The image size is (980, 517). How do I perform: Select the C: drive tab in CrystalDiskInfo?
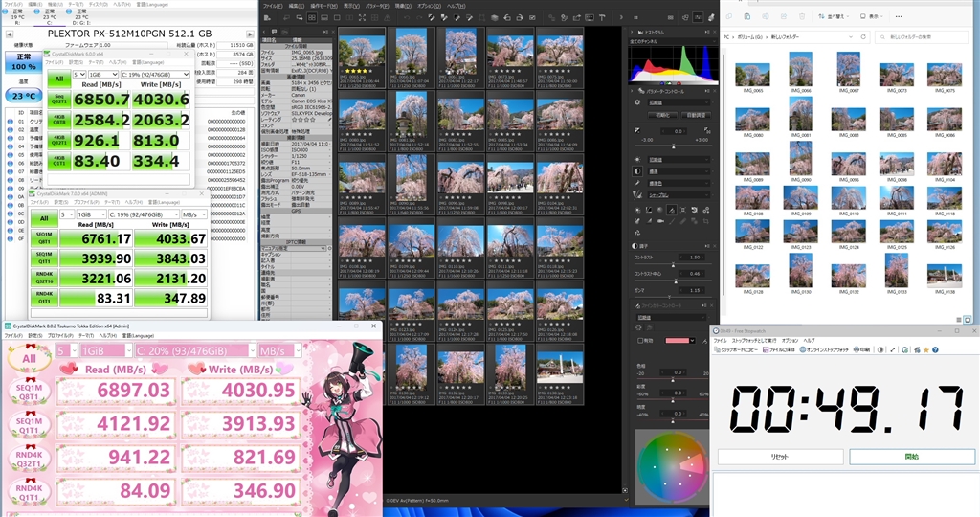50,17
